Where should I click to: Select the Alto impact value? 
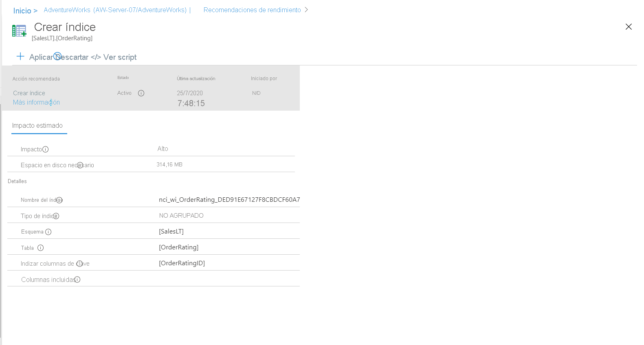(163, 148)
